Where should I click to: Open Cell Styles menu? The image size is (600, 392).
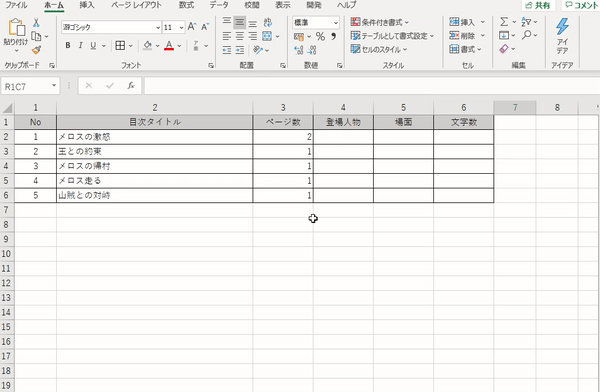click(x=379, y=49)
